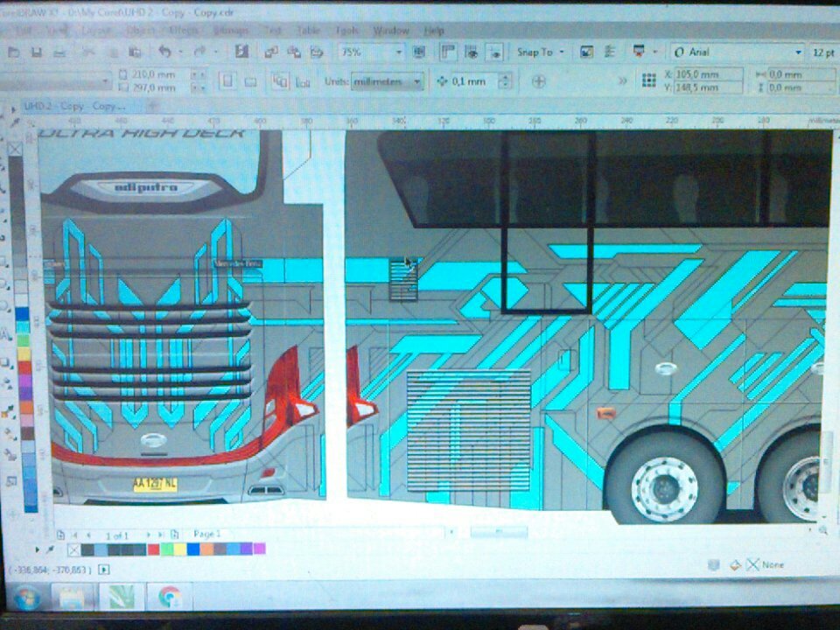The width and height of the screenshot is (840, 630).
Task: Click the object origin grid icon
Action: 648,80
